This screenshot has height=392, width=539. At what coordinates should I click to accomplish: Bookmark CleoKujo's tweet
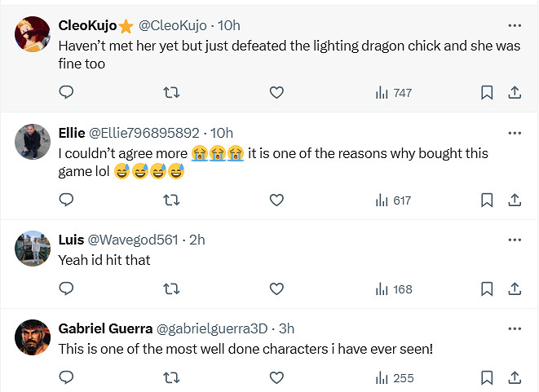pyautogui.click(x=487, y=93)
